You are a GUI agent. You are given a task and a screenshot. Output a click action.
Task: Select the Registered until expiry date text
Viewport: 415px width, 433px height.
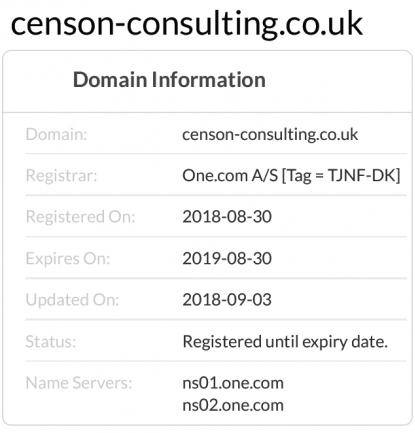pyautogui.click(x=285, y=342)
